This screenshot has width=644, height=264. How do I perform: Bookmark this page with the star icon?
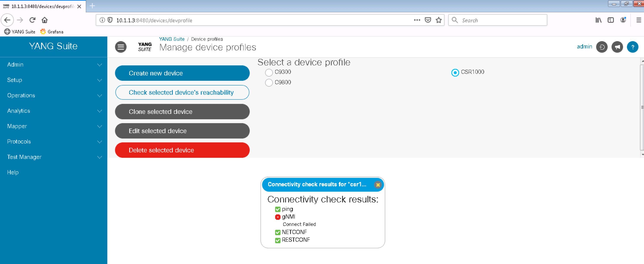[x=438, y=20]
